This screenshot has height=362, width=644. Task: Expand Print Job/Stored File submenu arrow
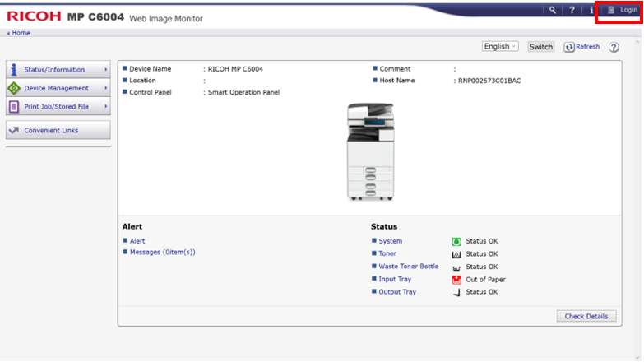click(x=105, y=106)
